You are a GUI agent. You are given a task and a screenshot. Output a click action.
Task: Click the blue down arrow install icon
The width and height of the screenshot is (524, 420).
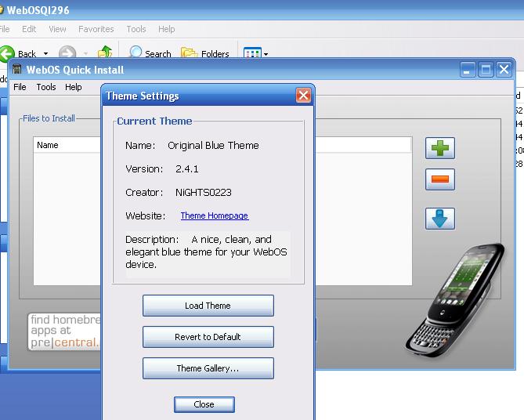click(x=439, y=219)
